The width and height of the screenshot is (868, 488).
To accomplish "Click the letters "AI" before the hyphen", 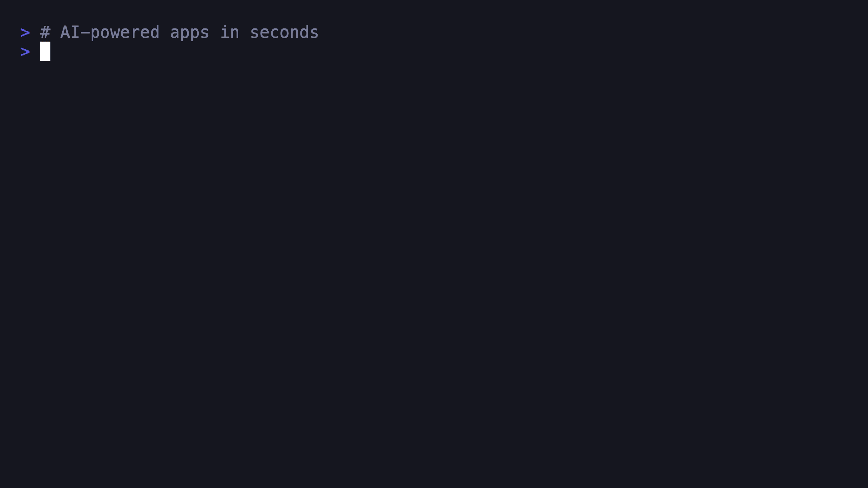I will click(x=70, y=33).
